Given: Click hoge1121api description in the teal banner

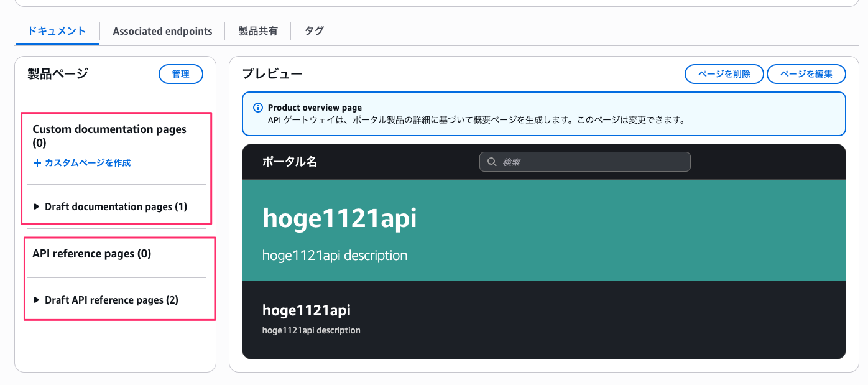Looking at the screenshot, I should 335,255.
